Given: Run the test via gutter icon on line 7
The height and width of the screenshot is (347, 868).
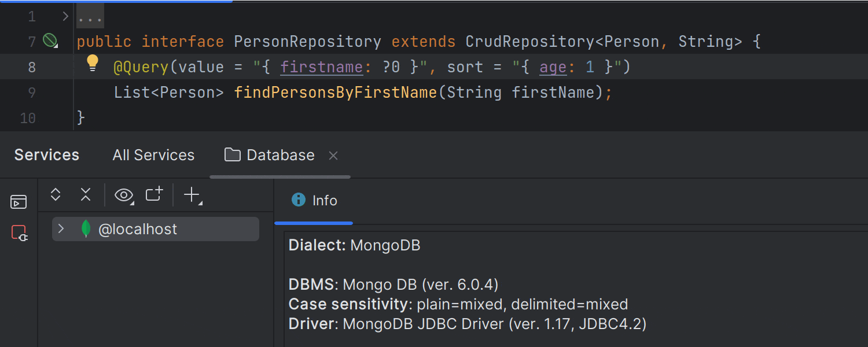Looking at the screenshot, I should pyautogui.click(x=50, y=41).
